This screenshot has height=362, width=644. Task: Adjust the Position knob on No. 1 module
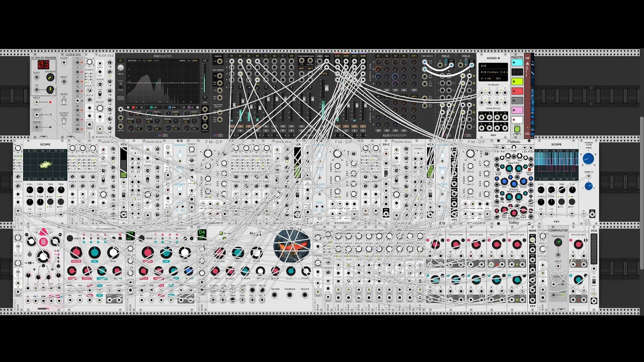[219, 252]
